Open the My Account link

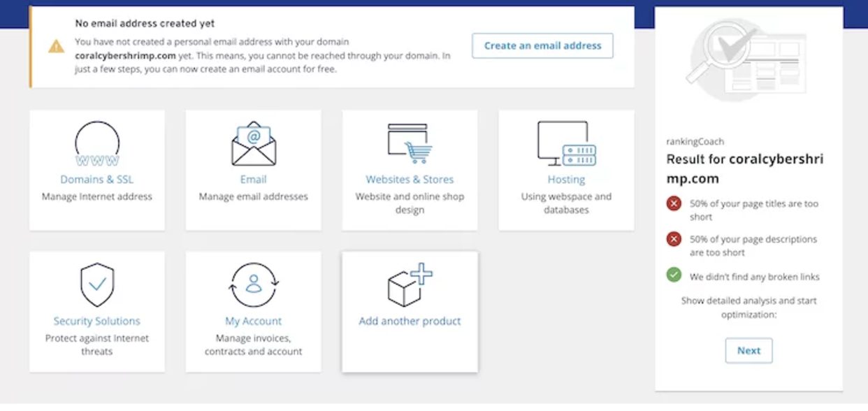point(253,321)
